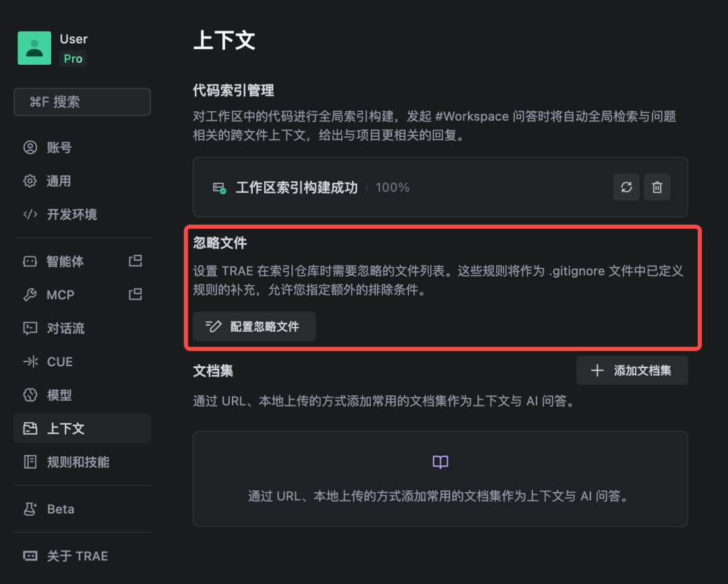
Task: Open external link icon beside MCP
Action: point(135,294)
